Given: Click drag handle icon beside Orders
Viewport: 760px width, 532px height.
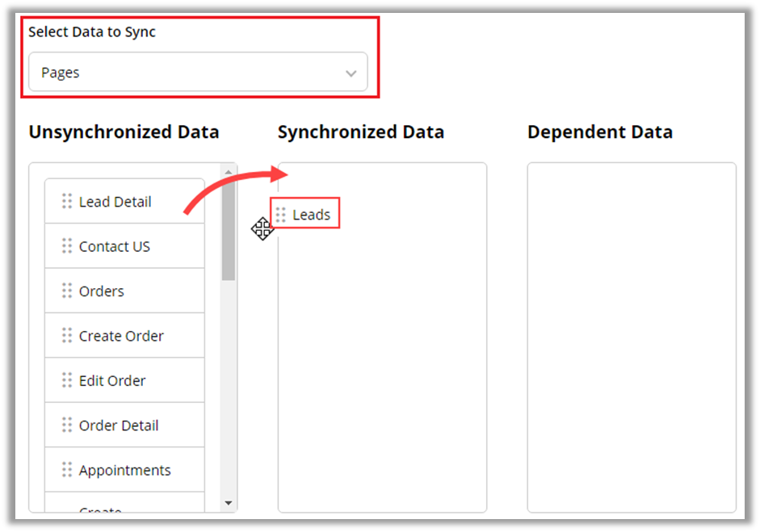Looking at the screenshot, I should tap(67, 291).
